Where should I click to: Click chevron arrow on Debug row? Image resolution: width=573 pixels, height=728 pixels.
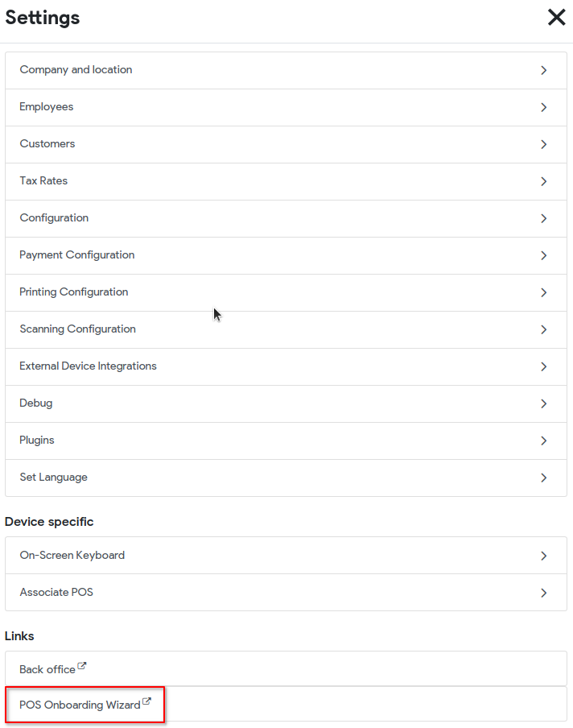tap(544, 404)
